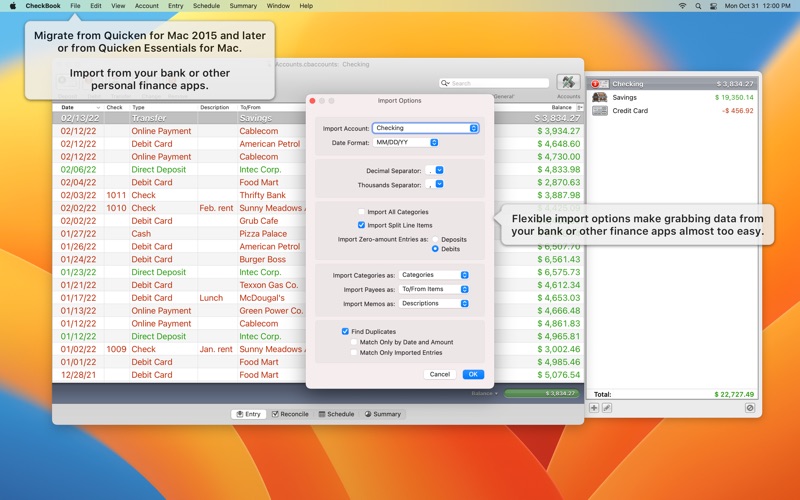Click the OK button
Screen dimensions: 800x500
[473, 374]
